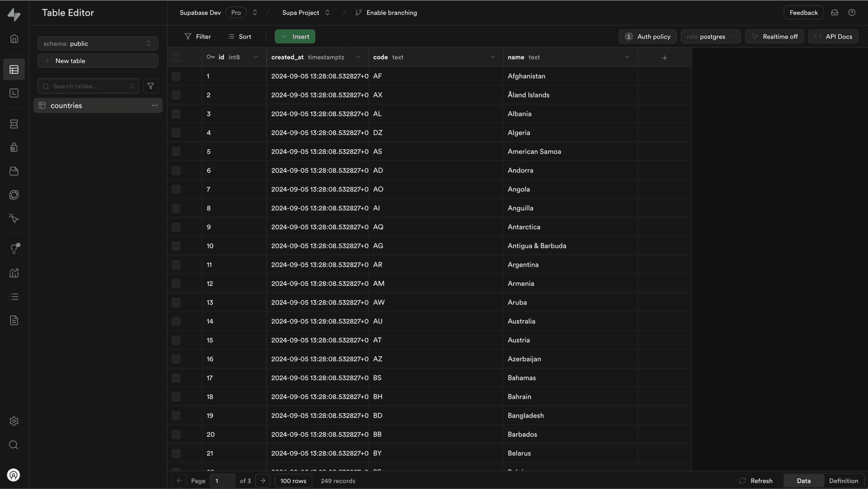Image resolution: width=868 pixels, height=489 pixels.
Task: Open Project Settings gear icon
Action: (14, 421)
